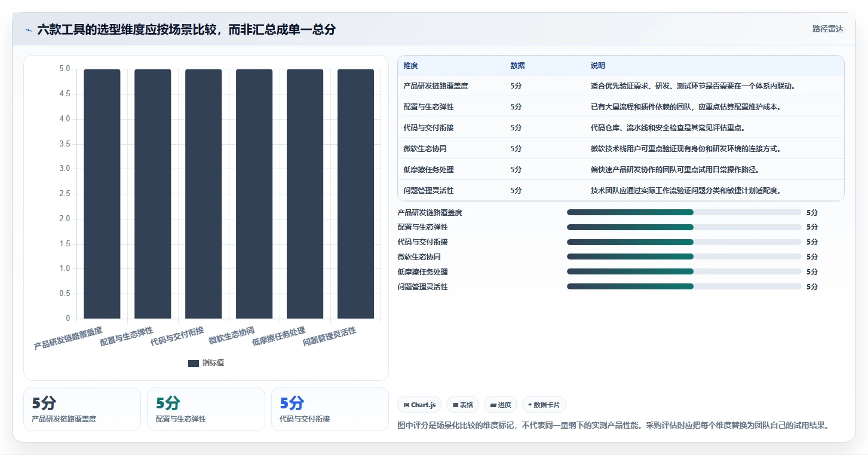The width and height of the screenshot is (868, 455).
Task: Click the description starting 微软技术栈用户
Action: coord(686,149)
